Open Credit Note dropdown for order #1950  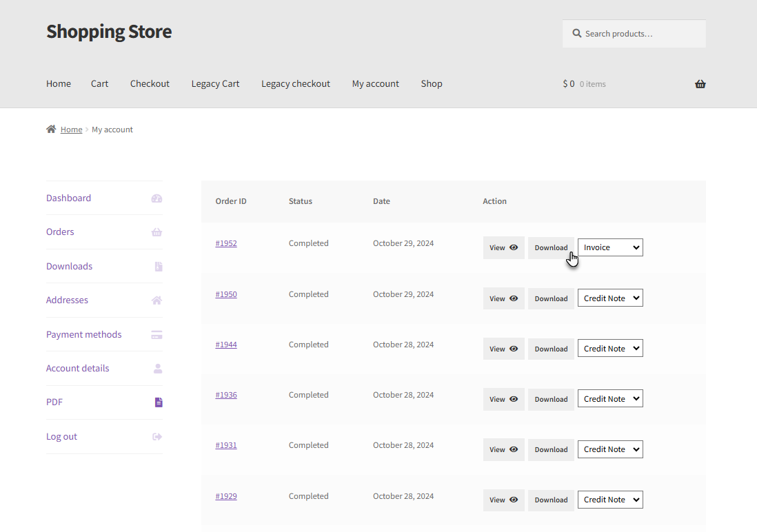coord(610,298)
